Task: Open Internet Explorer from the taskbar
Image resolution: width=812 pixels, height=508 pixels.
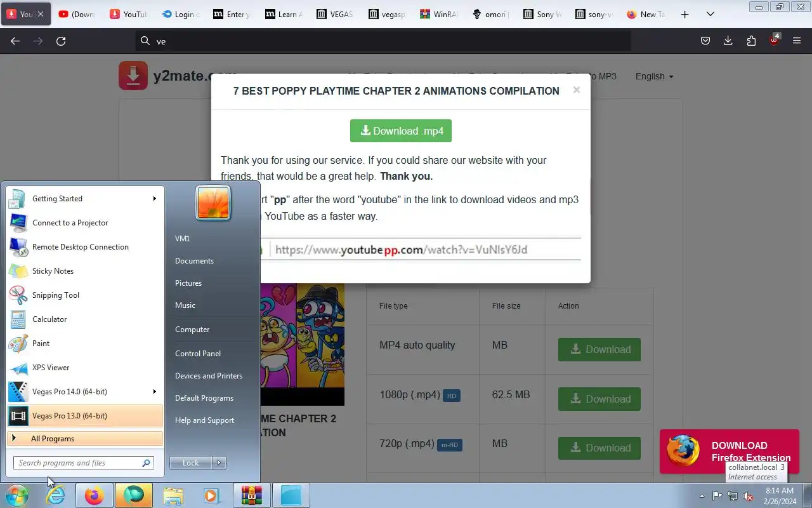Action: pyautogui.click(x=56, y=495)
